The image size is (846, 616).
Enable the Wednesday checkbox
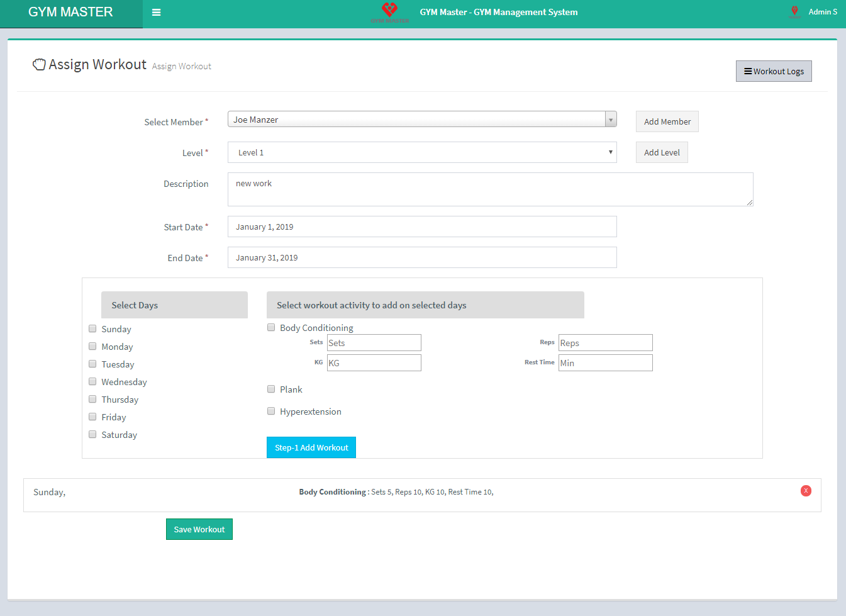coord(92,381)
